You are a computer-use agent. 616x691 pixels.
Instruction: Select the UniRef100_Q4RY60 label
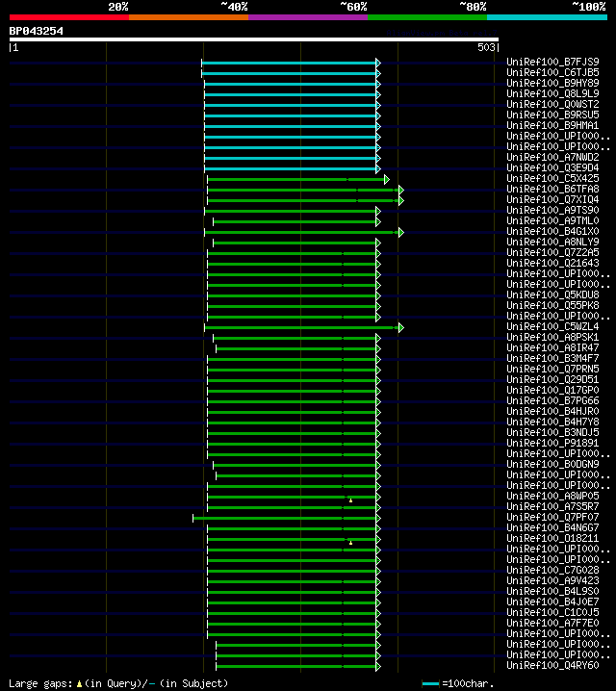coord(552,665)
